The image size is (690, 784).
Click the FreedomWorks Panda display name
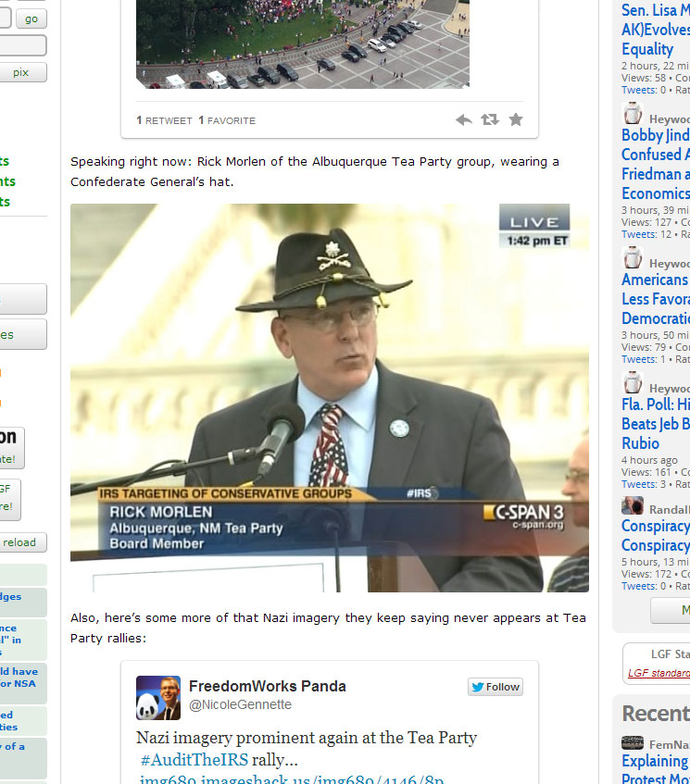pyautogui.click(x=267, y=686)
